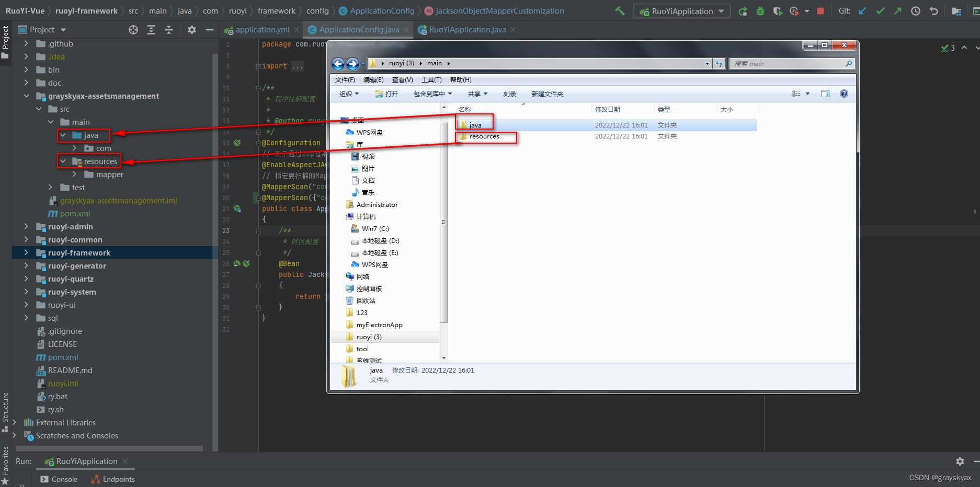Viewport: 980px width, 487px height.
Task: Click ApplicationConfig breadcrumb in navigation bar
Action: 382,11
